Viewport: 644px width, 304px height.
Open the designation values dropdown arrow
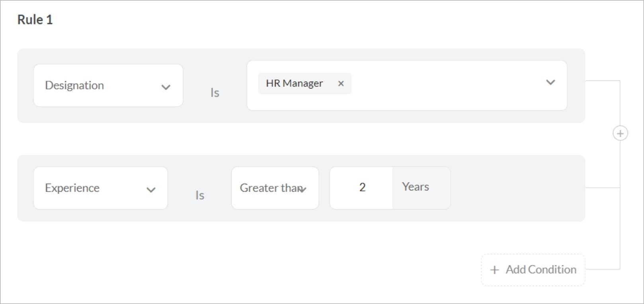[550, 82]
